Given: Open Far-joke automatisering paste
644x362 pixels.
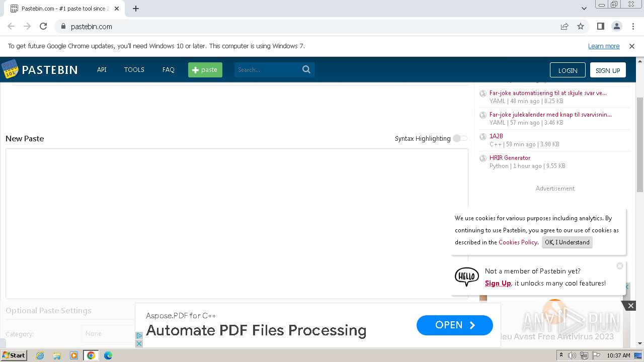Looking at the screenshot, I should tap(548, 93).
